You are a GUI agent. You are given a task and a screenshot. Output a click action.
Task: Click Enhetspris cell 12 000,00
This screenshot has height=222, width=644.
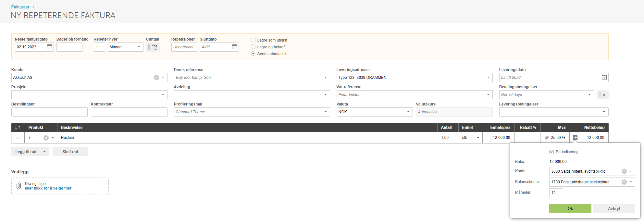click(x=499, y=138)
